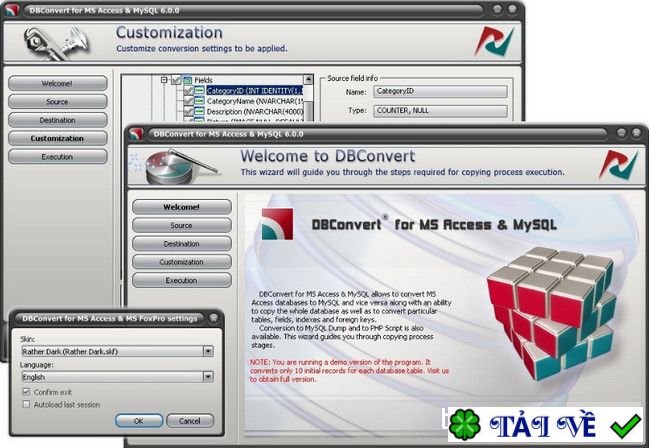Click the wrench tools icon in Customization header

tap(57, 43)
